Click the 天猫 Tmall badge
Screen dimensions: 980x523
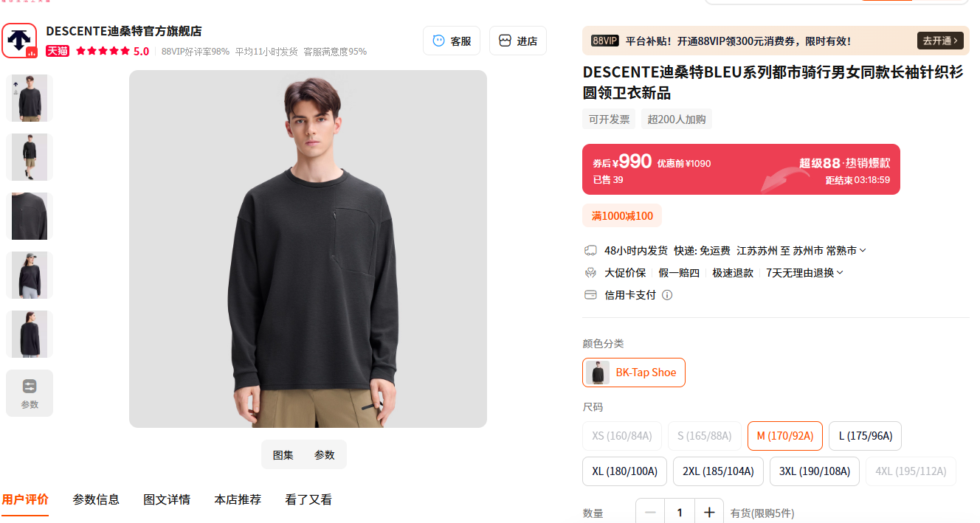click(58, 52)
